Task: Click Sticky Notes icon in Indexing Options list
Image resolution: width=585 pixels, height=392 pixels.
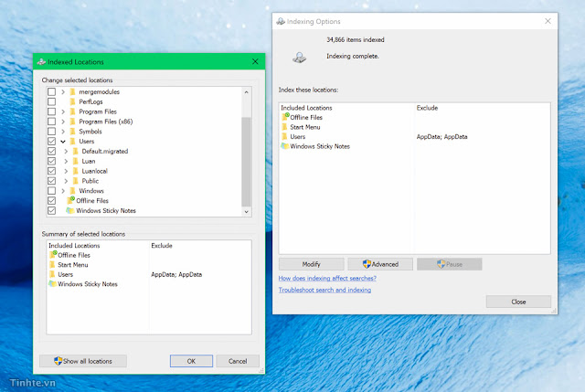Action: click(x=285, y=146)
